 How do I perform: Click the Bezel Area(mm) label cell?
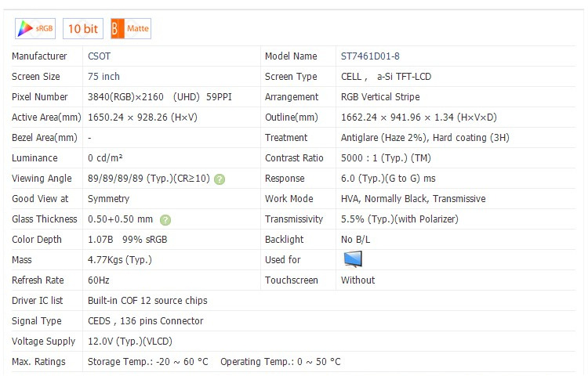[x=45, y=138]
